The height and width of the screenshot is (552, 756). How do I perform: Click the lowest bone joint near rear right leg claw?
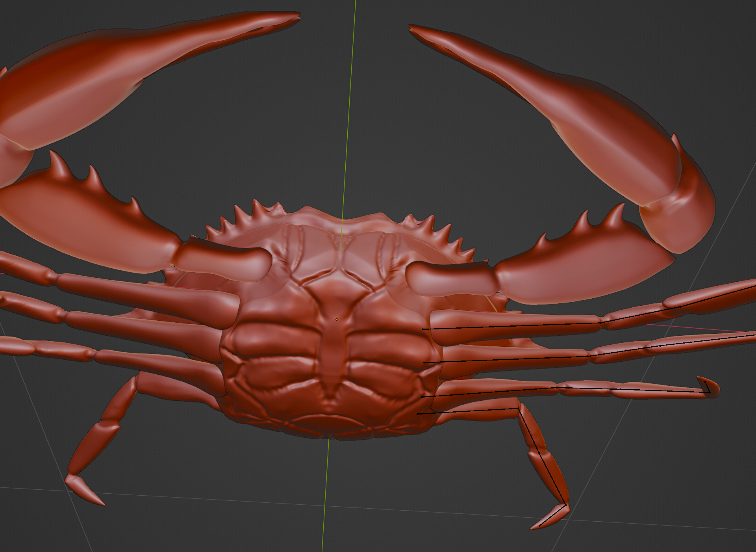[565, 505]
